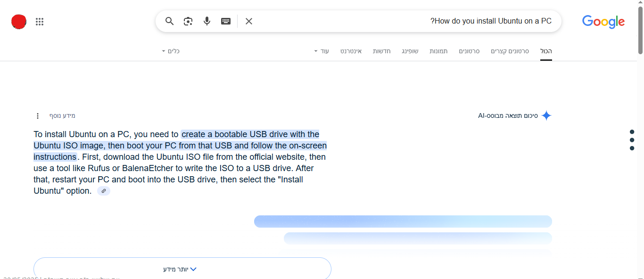The width and height of the screenshot is (644, 279).
Task: Click the AI overview sparkle icon
Action: [x=546, y=116]
